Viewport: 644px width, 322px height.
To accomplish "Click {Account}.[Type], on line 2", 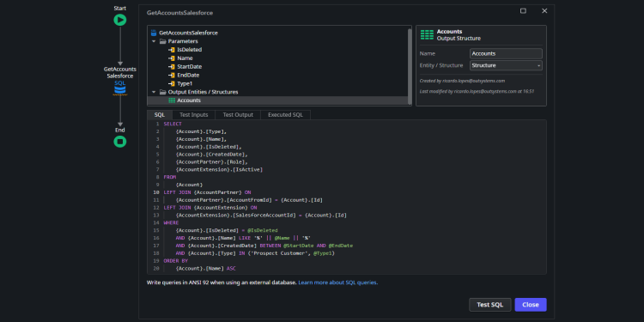I will pyautogui.click(x=201, y=131).
